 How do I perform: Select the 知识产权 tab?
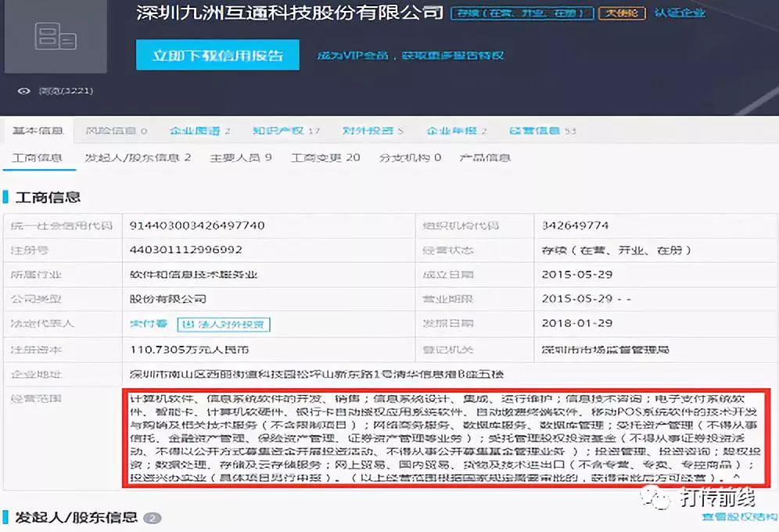tap(285, 131)
